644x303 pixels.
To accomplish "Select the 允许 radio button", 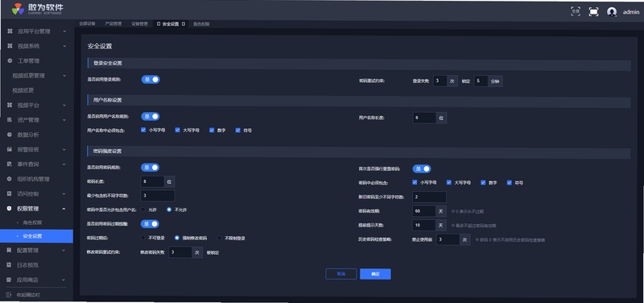I will (143, 210).
